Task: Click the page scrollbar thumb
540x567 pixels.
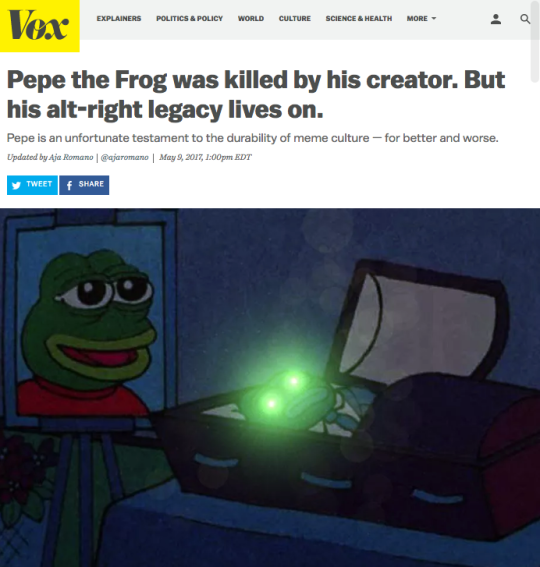Action: coord(535,42)
